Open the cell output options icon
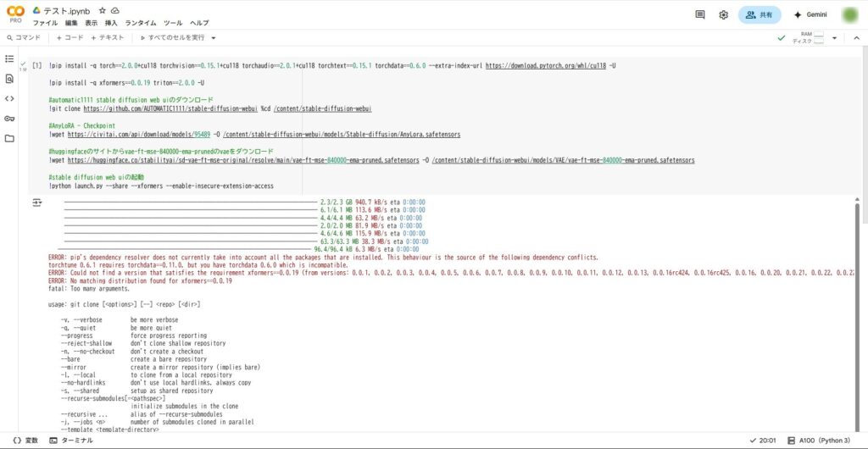Screen dimensions: 868x449 pos(37,203)
